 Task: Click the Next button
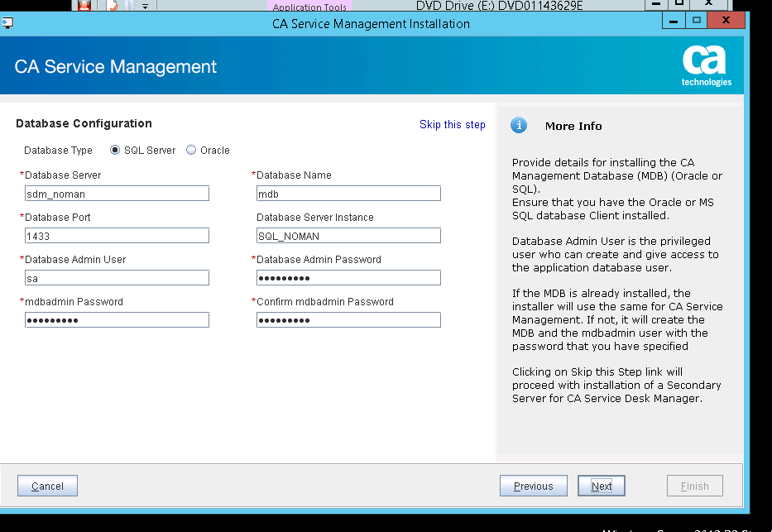tap(601, 486)
